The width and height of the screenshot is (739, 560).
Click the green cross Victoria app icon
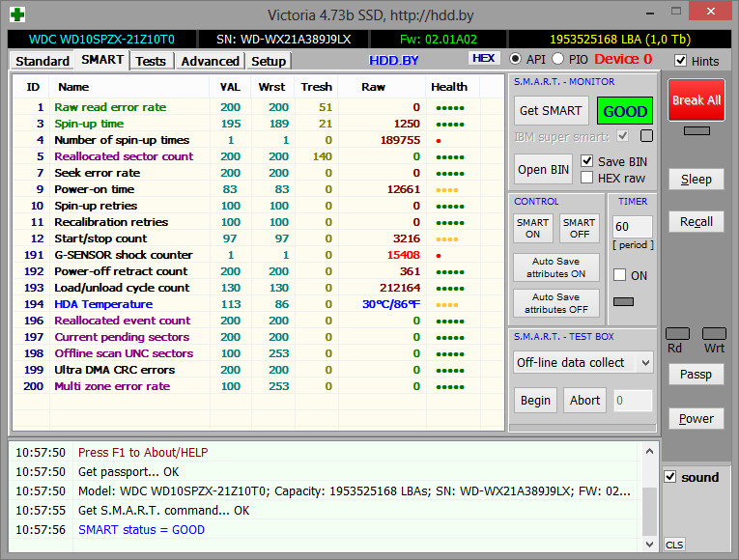click(17, 14)
